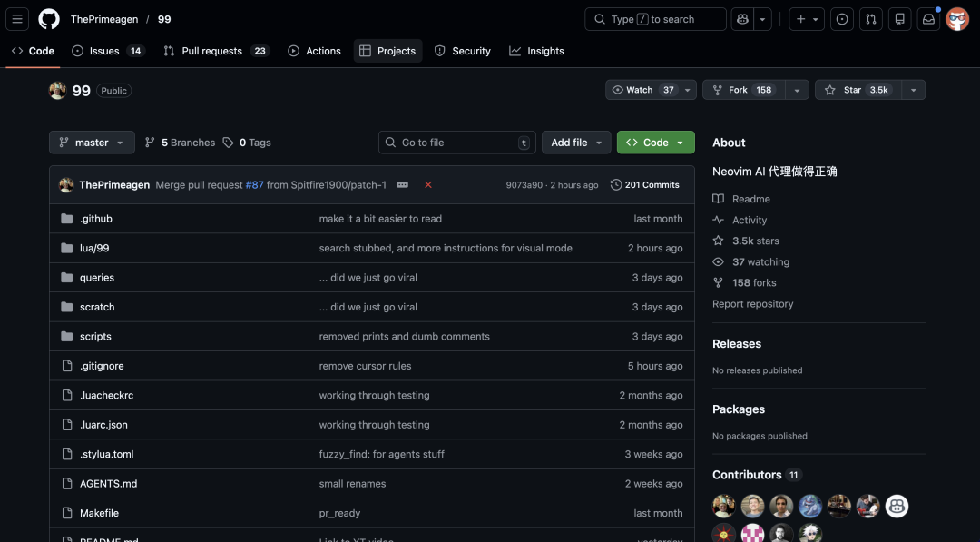Screen dimensions: 980x542
Task: Click Report repository link
Action: [x=752, y=304]
